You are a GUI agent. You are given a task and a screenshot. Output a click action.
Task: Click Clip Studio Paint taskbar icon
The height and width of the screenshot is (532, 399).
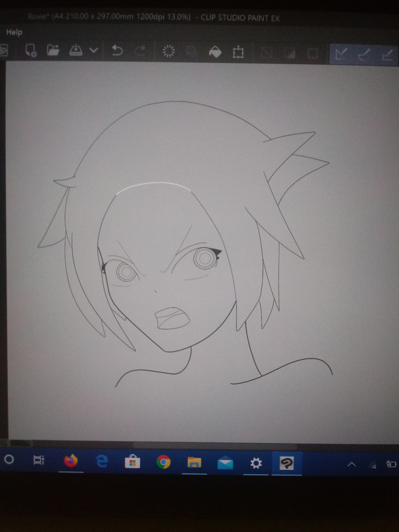coord(287,464)
